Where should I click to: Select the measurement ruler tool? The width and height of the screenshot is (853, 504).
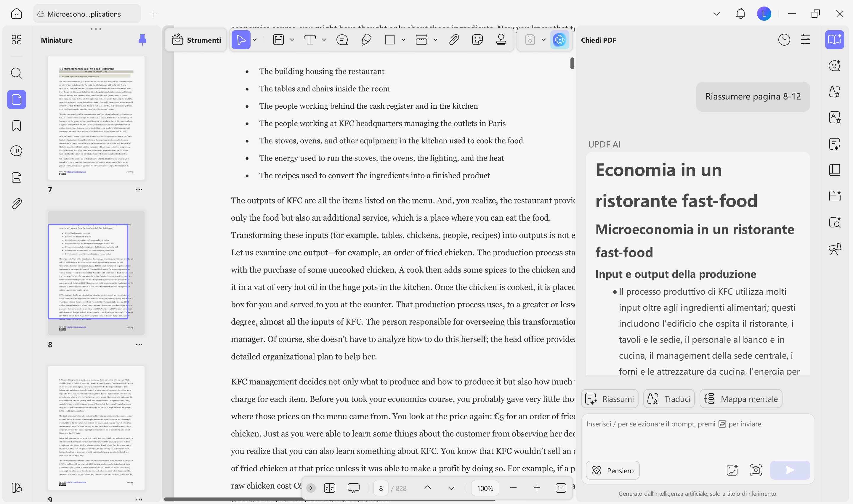pyautogui.click(x=421, y=40)
